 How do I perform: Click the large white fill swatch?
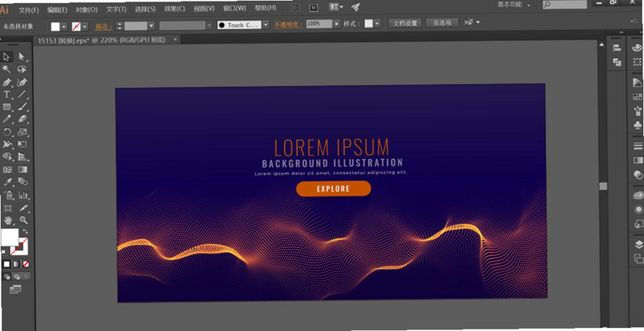point(9,238)
